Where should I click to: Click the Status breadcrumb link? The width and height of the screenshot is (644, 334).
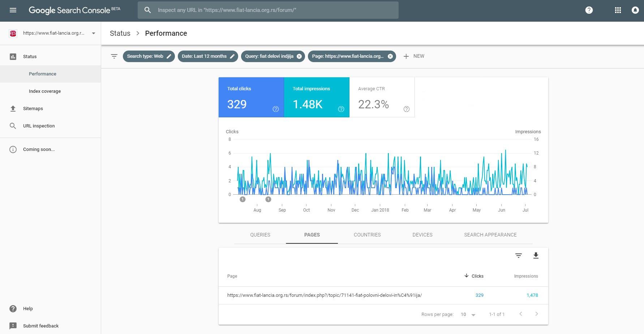tap(120, 33)
